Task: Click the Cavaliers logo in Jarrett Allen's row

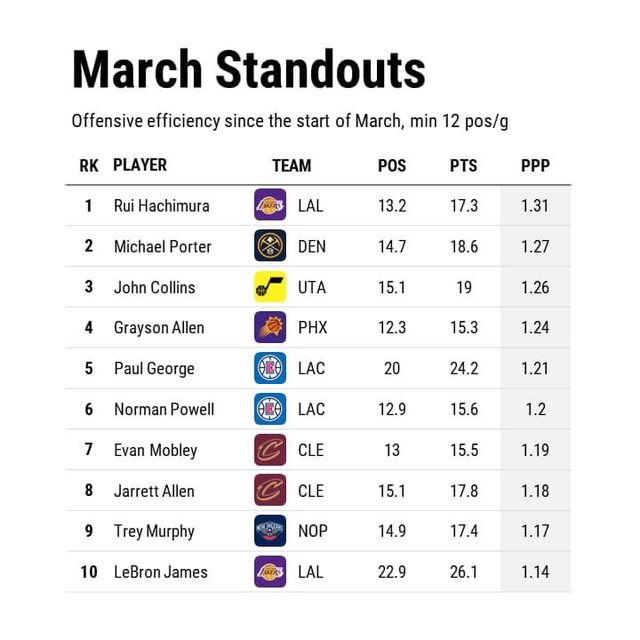Action: [270, 490]
